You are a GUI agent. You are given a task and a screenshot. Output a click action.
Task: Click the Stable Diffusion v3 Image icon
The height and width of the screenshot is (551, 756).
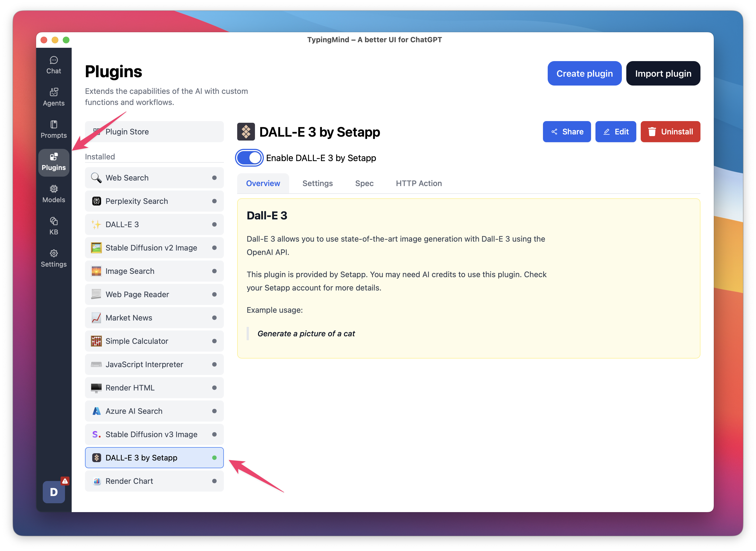pyautogui.click(x=96, y=435)
